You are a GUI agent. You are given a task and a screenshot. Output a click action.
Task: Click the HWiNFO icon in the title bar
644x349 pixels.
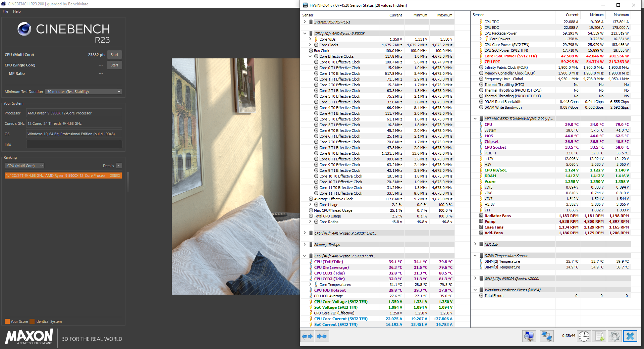coord(305,5)
